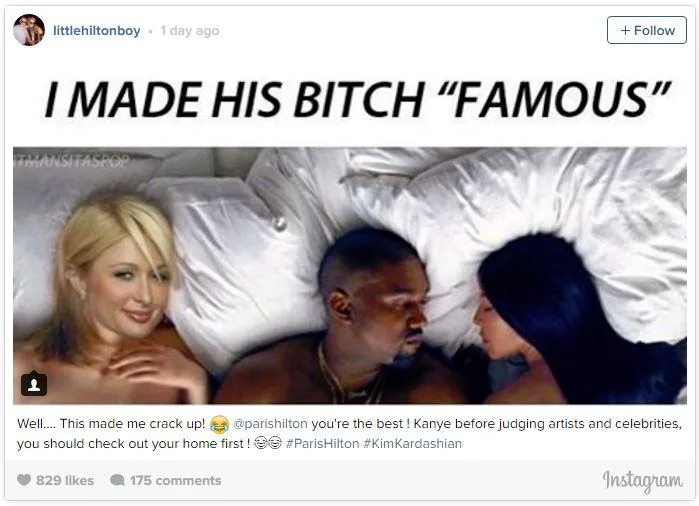Viewport: 699px width, 506px height.
Task: Open the #ParisHilton hashtag
Action: click(x=322, y=444)
